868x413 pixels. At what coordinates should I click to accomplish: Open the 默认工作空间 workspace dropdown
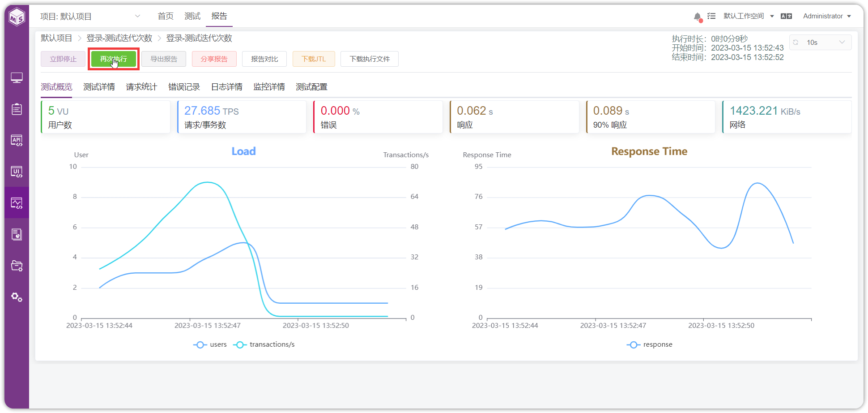(749, 16)
